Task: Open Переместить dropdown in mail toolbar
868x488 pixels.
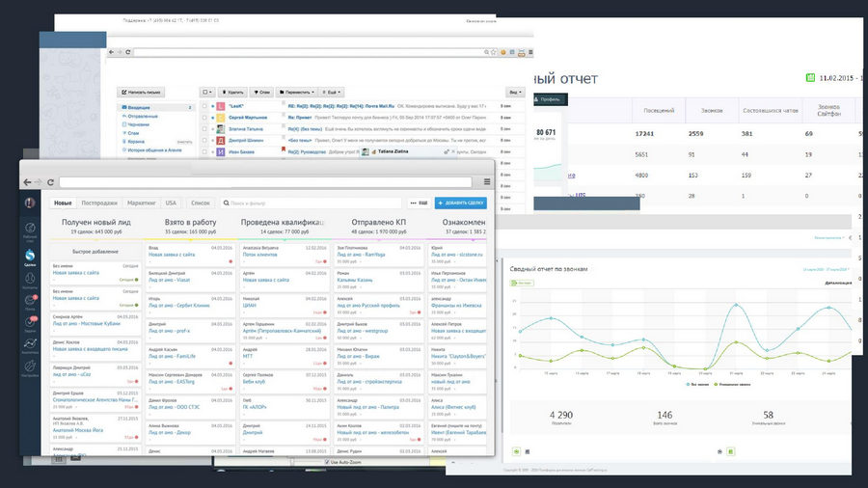Action: [x=296, y=92]
